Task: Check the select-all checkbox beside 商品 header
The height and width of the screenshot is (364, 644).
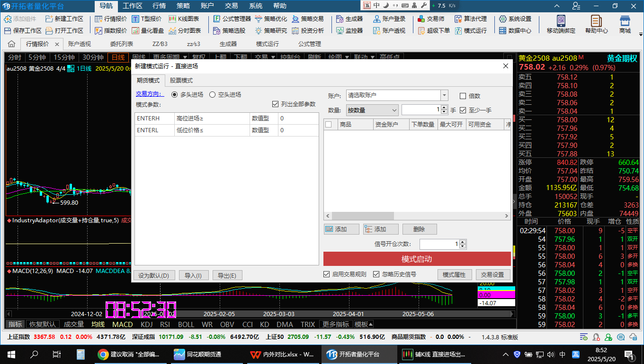Action: [329, 125]
